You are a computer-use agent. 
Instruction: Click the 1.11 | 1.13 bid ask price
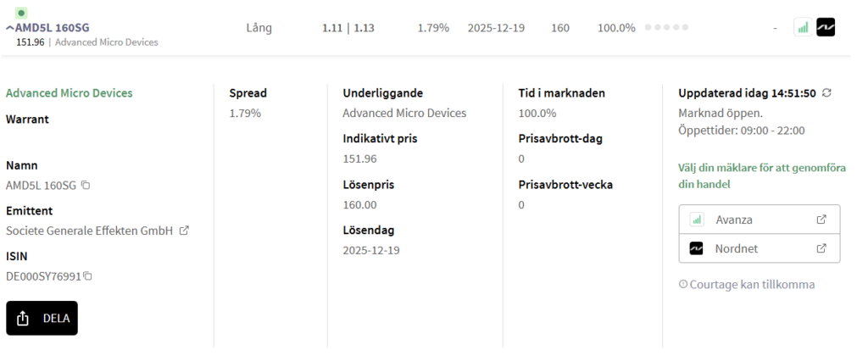pos(348,28)
